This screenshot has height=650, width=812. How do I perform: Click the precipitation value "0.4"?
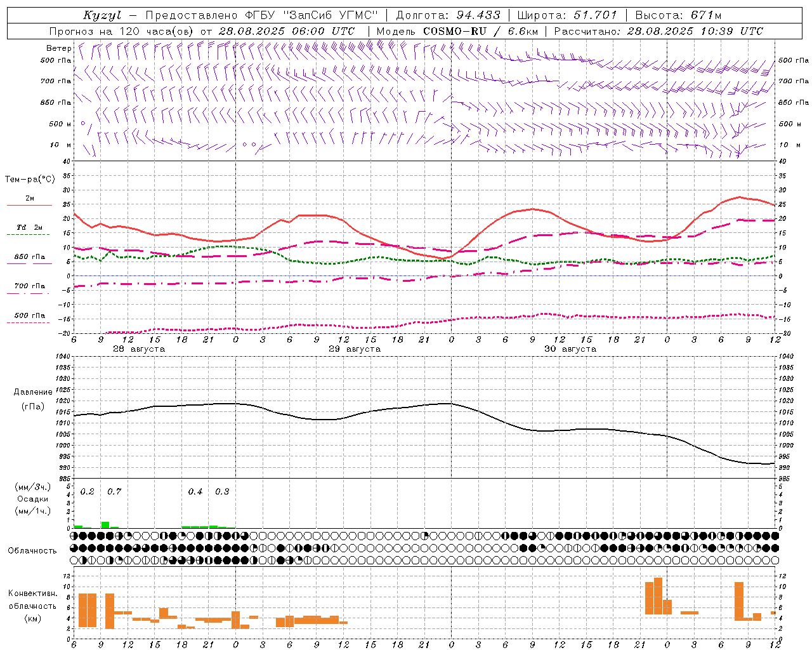pyautogui.click(x=195, y=491)
